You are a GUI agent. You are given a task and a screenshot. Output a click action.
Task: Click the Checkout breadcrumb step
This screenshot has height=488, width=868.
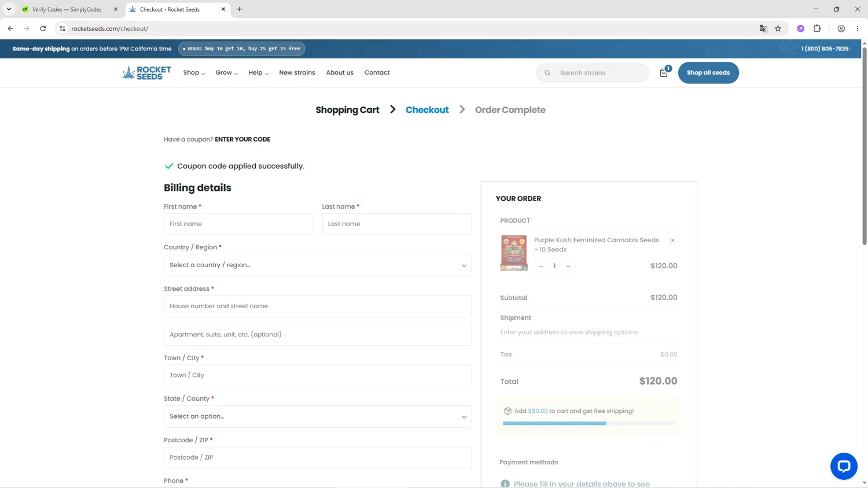click(427, 110)
